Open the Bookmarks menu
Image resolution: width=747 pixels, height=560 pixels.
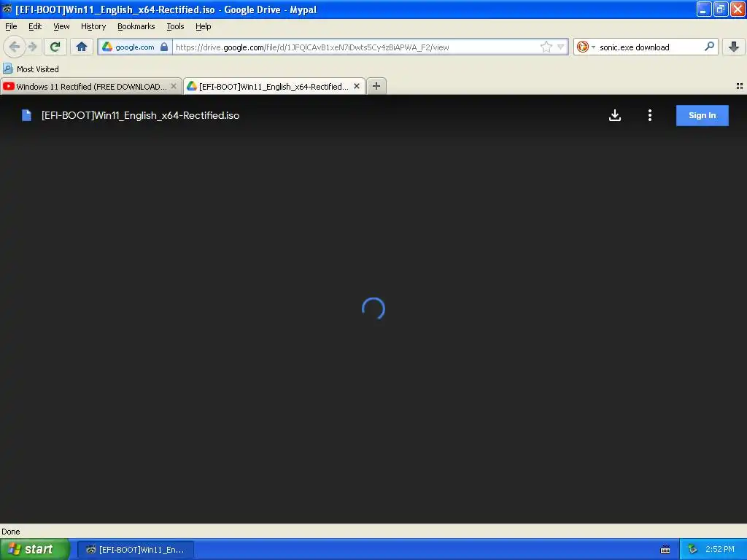click(x=136, y=26)
